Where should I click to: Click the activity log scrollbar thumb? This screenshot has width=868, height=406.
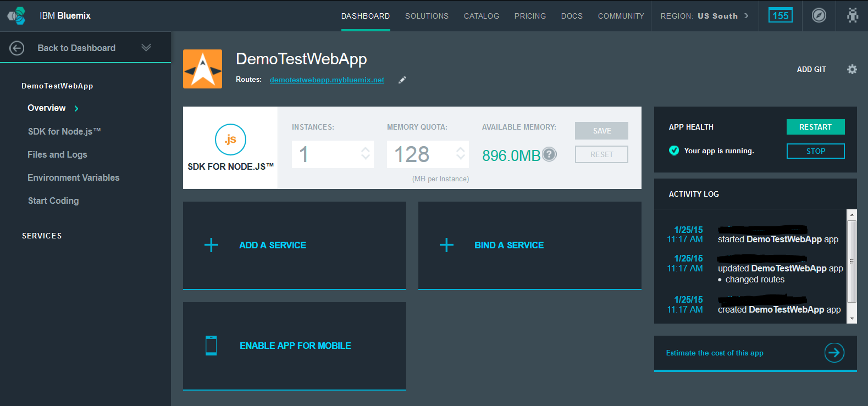[x=852, y=262]
